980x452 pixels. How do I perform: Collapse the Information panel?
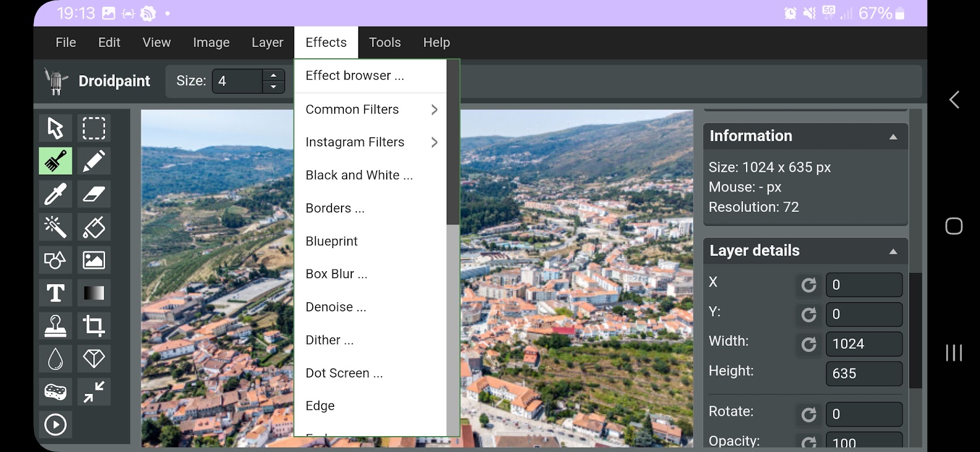[x=893, y=136]
